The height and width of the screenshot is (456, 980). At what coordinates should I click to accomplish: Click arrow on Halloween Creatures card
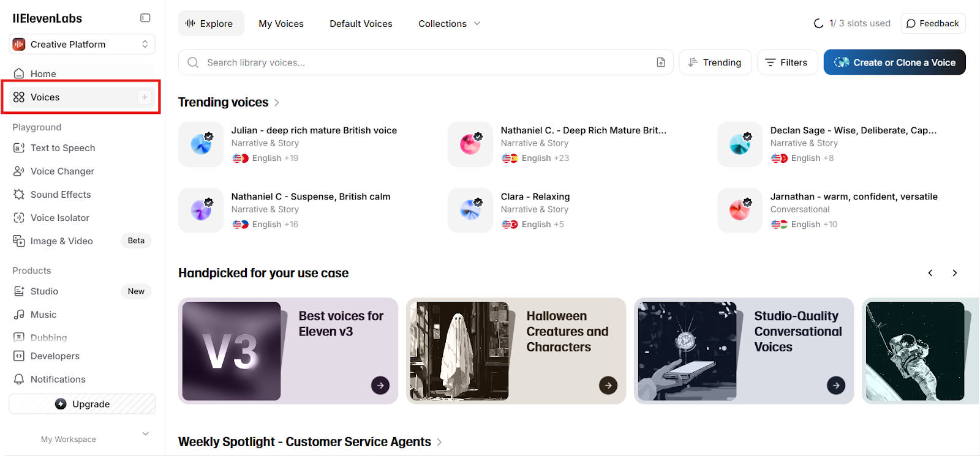tap(608, 386)
